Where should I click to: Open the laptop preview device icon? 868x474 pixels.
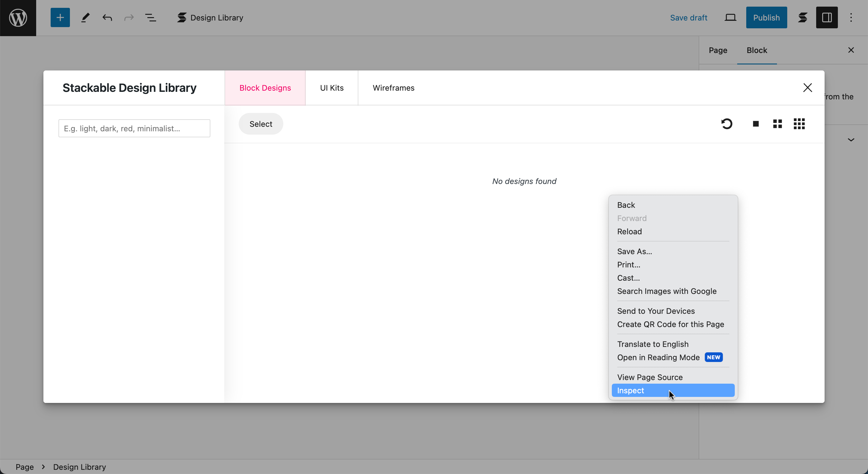(x=730, y=17)
